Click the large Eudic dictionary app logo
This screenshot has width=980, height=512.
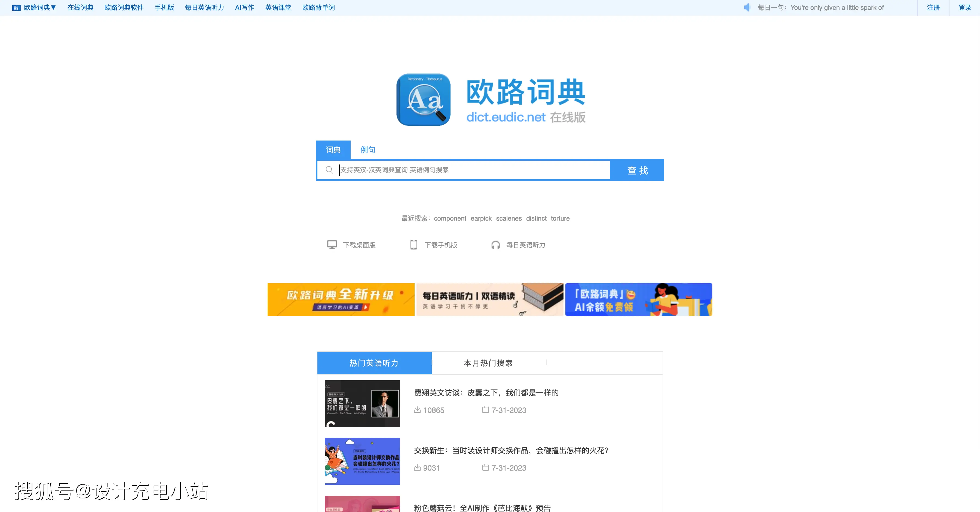pos(423,100)
